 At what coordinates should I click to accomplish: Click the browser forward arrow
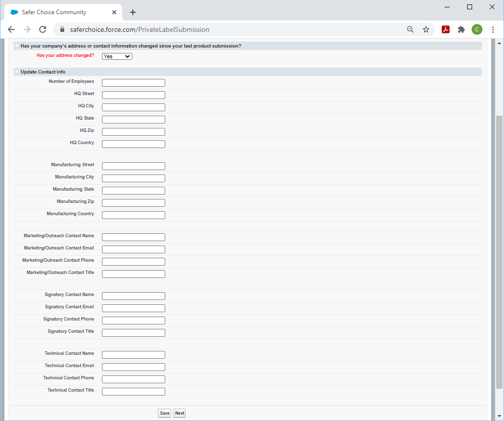pyautogui.click(x=27, y=29)
